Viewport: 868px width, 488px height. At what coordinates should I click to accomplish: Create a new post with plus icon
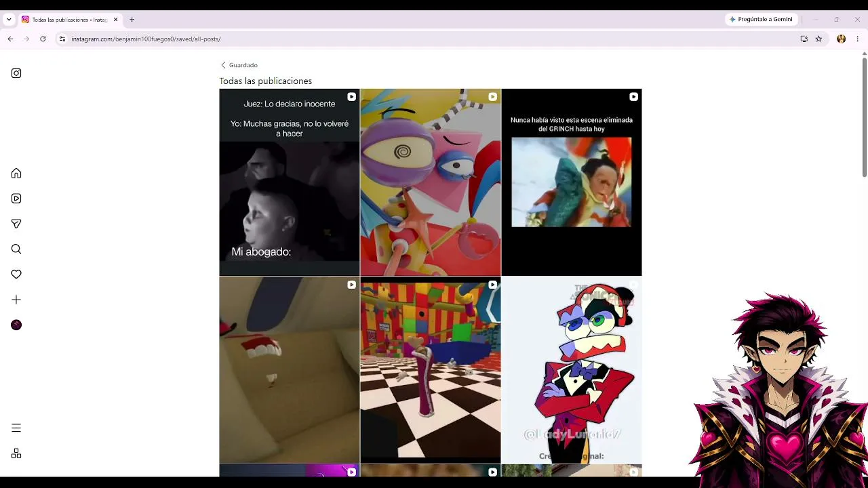[16, 300]
